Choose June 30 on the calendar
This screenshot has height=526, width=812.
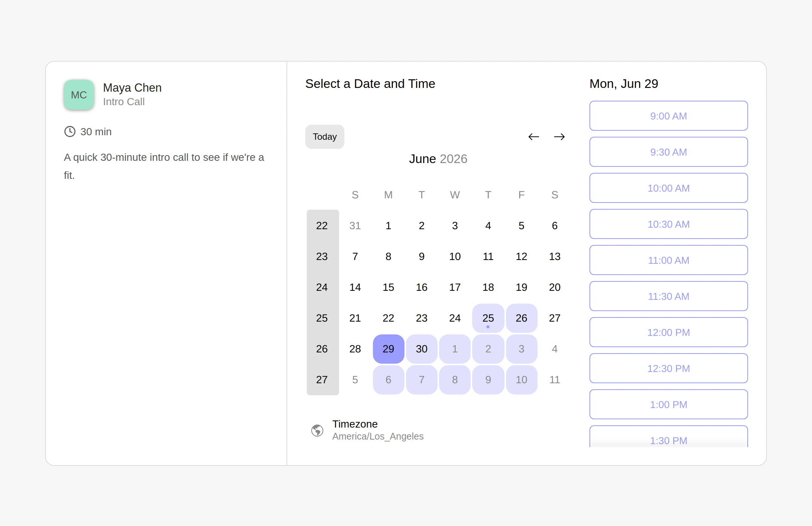[421, 349]
